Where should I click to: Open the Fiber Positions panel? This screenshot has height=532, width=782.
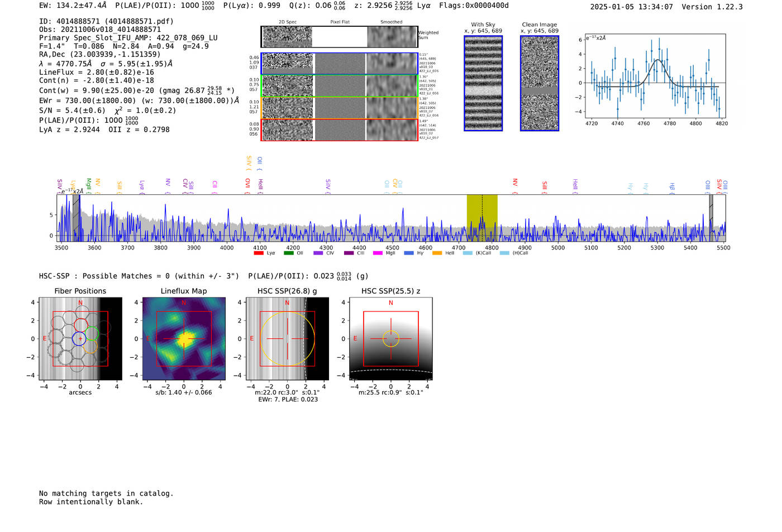tap(80, 339)
